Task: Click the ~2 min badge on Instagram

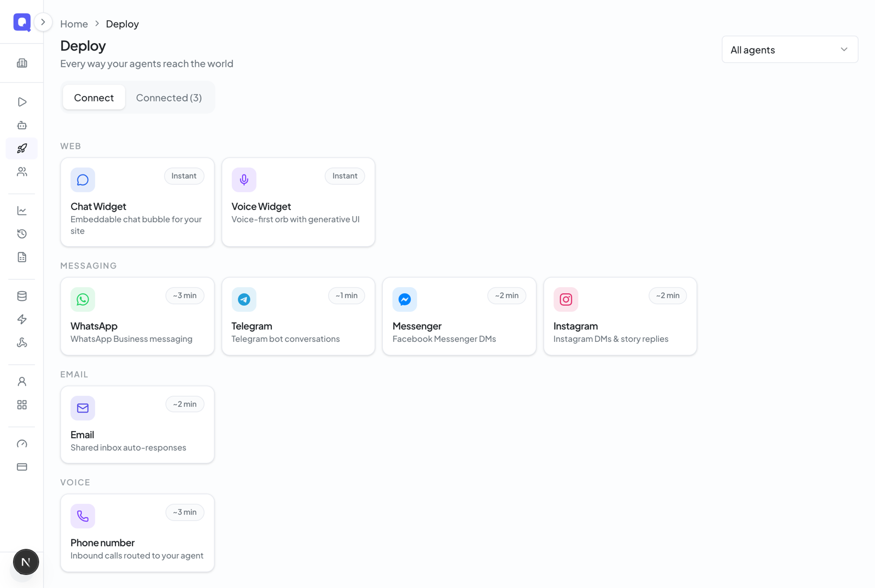Action: coord(668,295)
